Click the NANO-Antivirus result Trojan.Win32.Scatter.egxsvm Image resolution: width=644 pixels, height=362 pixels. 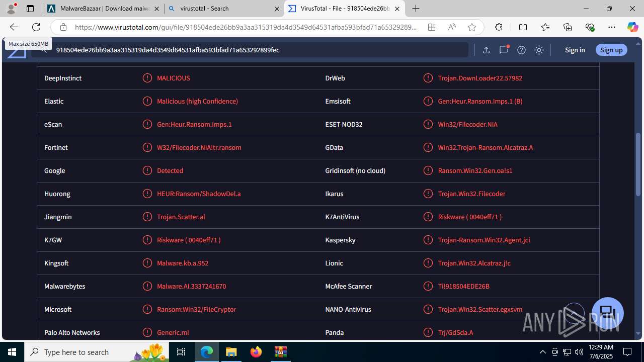[x=480, y=309]
